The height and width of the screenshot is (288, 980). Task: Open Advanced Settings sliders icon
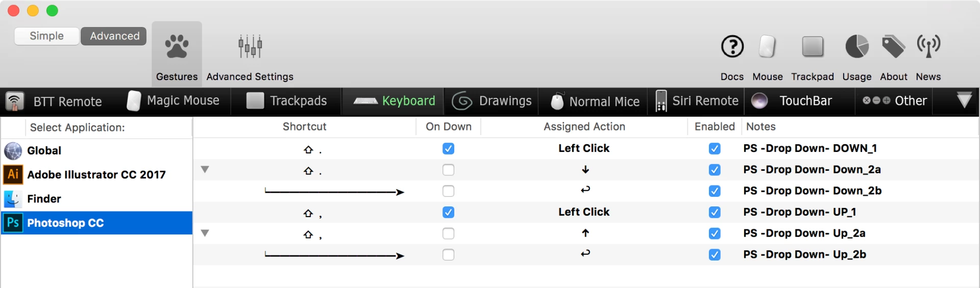click(250, 47)
